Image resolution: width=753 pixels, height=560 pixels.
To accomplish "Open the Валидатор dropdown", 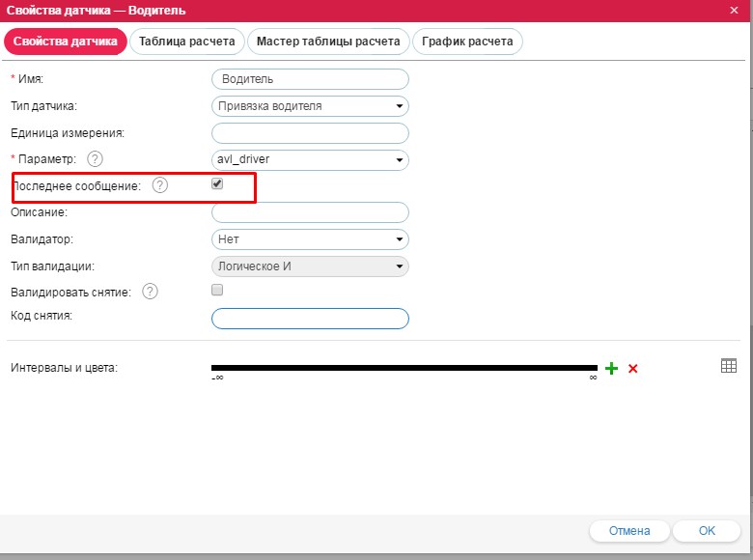I will click(309, 238).
